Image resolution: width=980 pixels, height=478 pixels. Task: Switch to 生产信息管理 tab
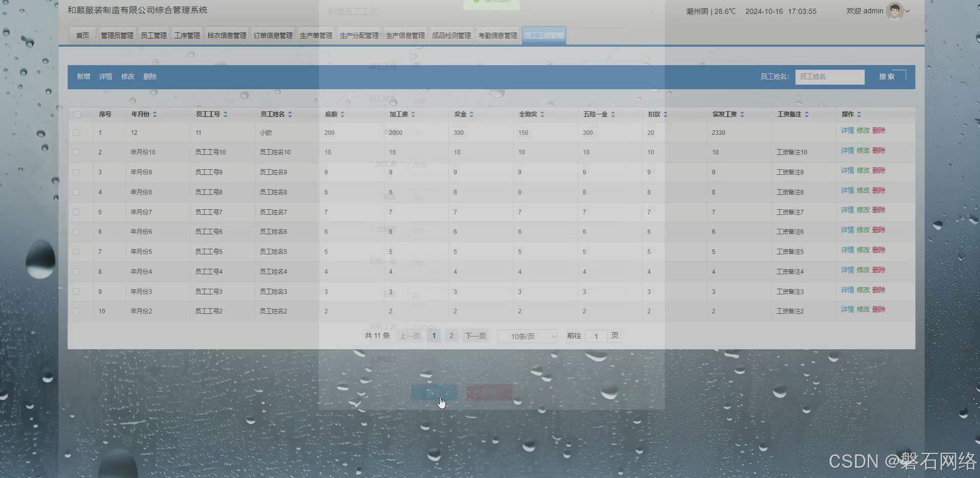coord(405,35)
